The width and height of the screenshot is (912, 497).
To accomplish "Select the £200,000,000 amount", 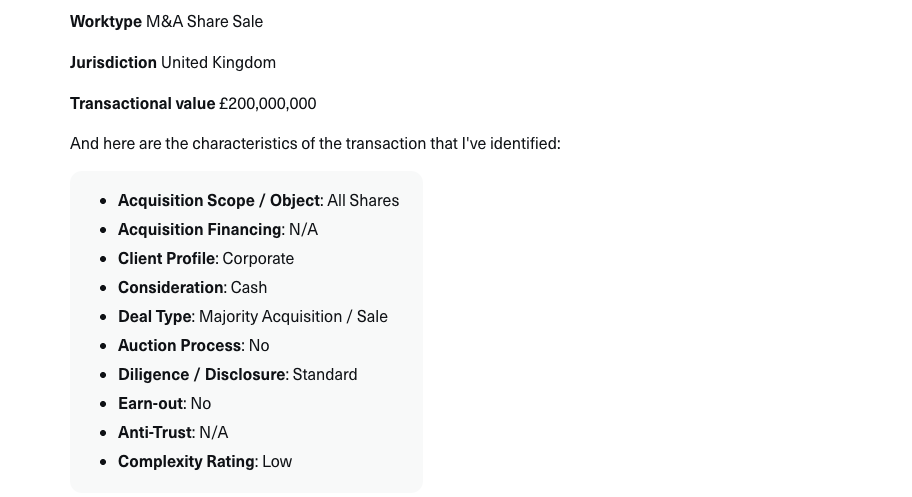I will click(x=267, y=103).
